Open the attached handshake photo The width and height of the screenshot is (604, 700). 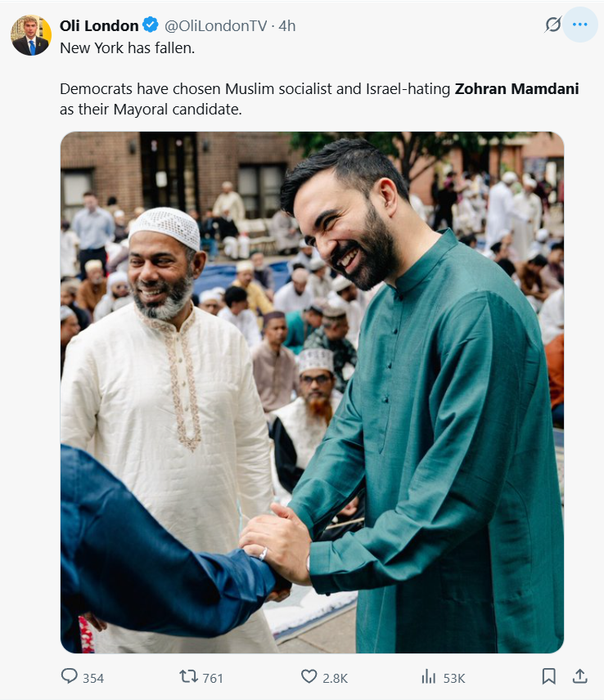pyautogui.click(x=312, y=393)
